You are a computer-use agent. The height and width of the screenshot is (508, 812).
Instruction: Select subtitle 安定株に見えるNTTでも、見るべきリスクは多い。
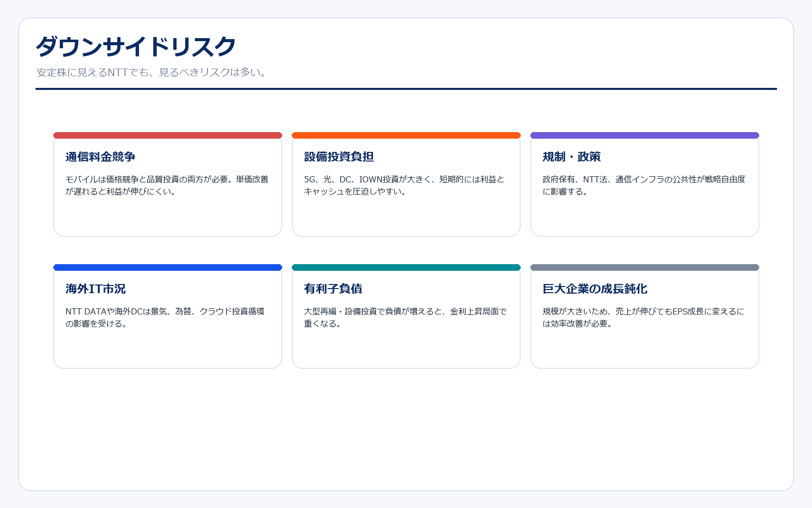[152, 72]
